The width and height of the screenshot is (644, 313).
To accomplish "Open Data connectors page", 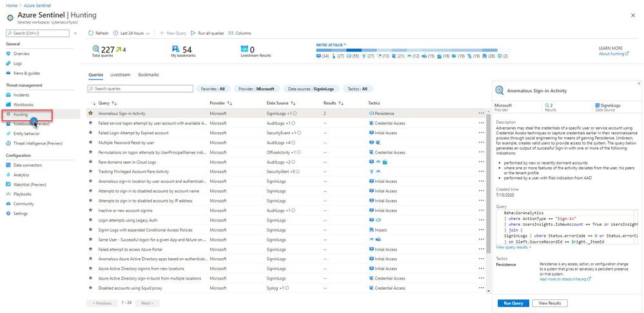I will [x=28, y=165].
